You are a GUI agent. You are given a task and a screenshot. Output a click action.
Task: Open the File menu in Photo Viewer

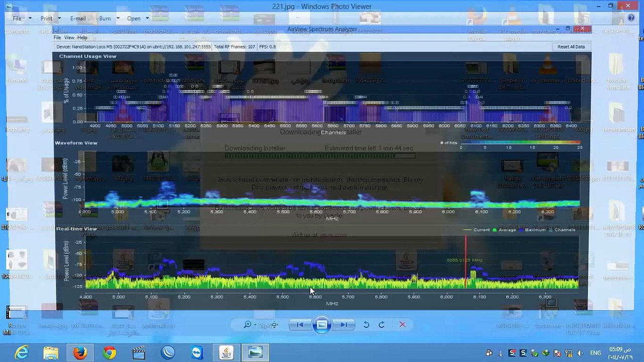[x=17, y=19]
